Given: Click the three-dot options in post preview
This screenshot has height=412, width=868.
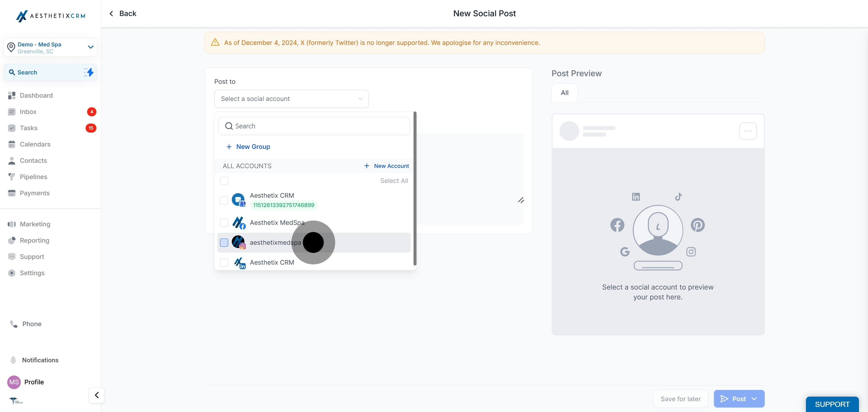Looking at the screenshot, I should coord(748,131).
